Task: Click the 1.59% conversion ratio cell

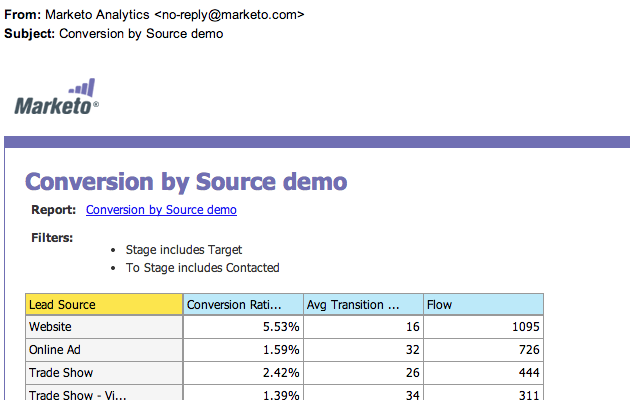Action: pyautogui.click(x=243, y=350)
